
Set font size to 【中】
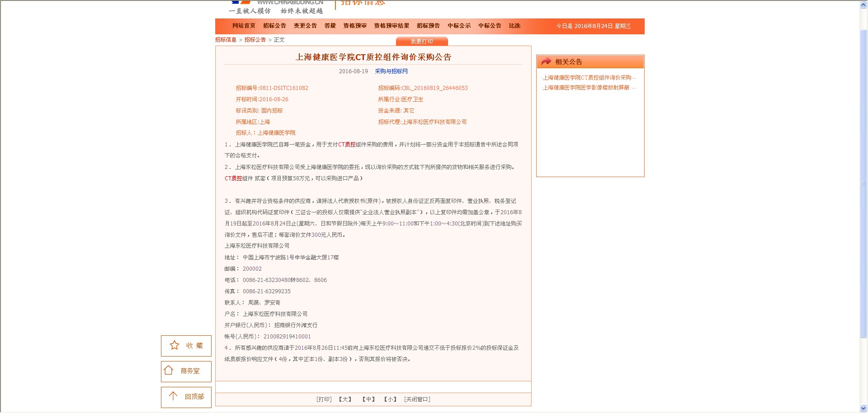click(x=368, y=399)
